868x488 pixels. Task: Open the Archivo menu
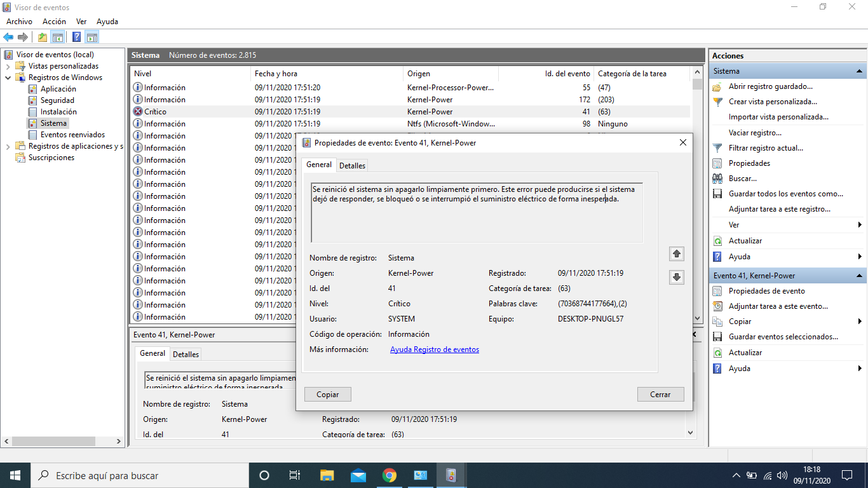point(19,22)
